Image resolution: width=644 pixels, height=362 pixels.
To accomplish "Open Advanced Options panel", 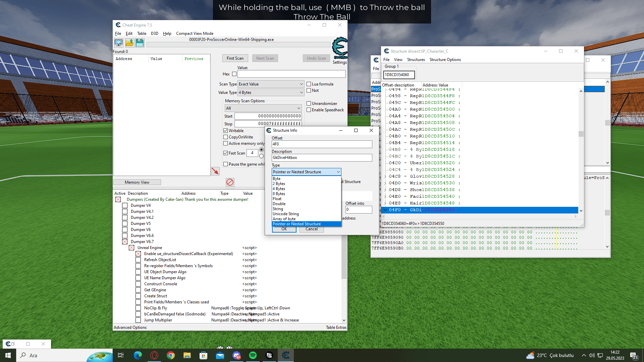I will 130,327.
